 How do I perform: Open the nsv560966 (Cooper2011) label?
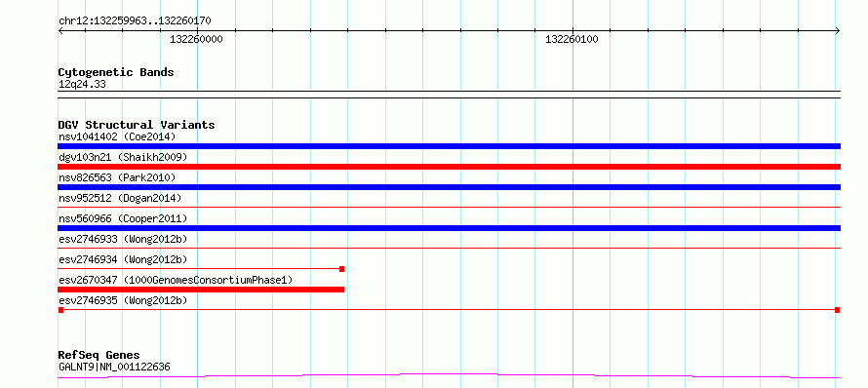[x=123, y=218]
